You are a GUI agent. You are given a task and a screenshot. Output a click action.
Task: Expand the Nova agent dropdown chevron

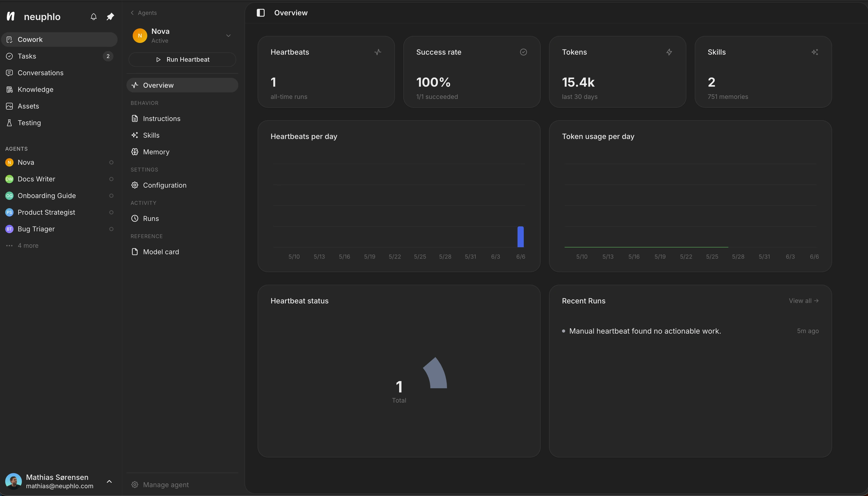pyautogui.click(x=228, y=35)
